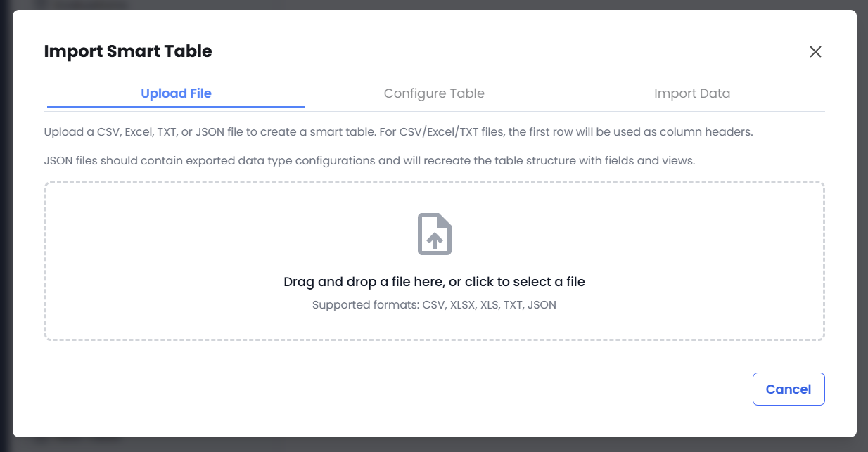The image size is (868, 452).
Task: Switch to the Configure Table tab
Action: (434, 93)
